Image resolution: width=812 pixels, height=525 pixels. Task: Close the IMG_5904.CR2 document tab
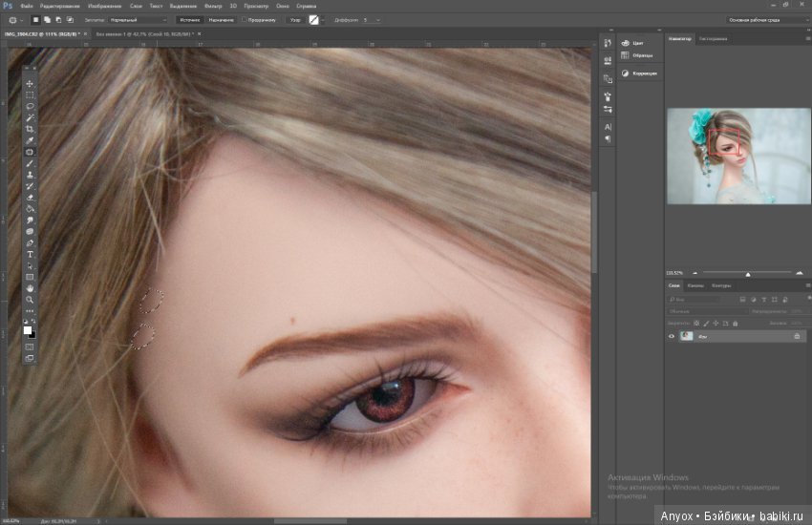[x=85, y=34]
